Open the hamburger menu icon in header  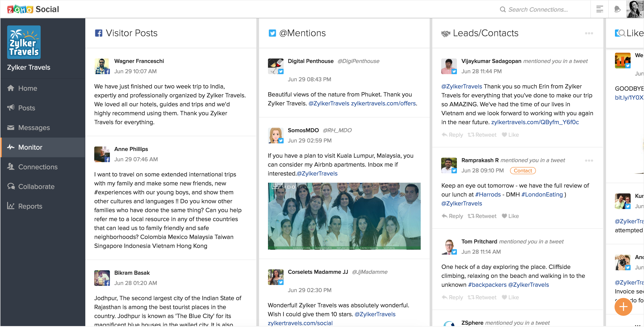click(x=600, y=9)
